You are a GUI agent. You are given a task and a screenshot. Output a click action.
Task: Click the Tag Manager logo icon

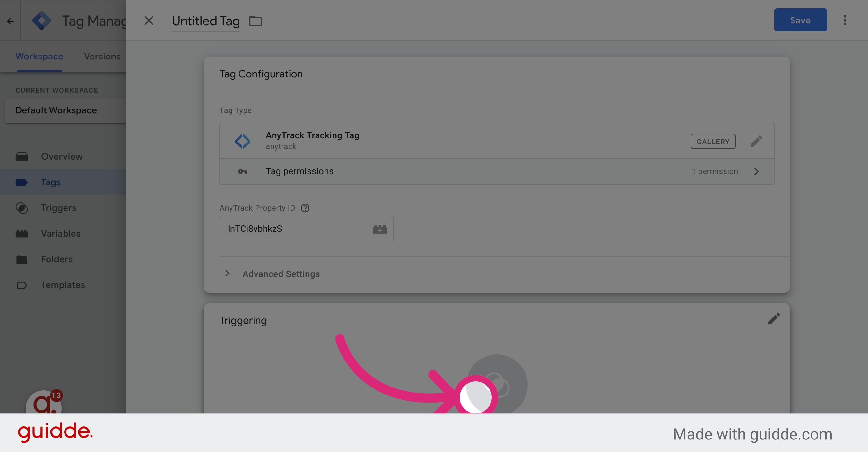tap(42, 21)
